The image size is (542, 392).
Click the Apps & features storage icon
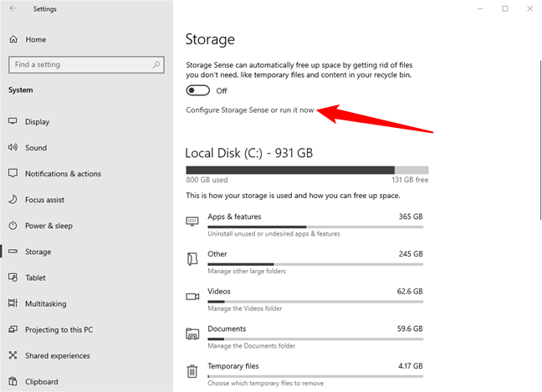click(x=192, y=221)
